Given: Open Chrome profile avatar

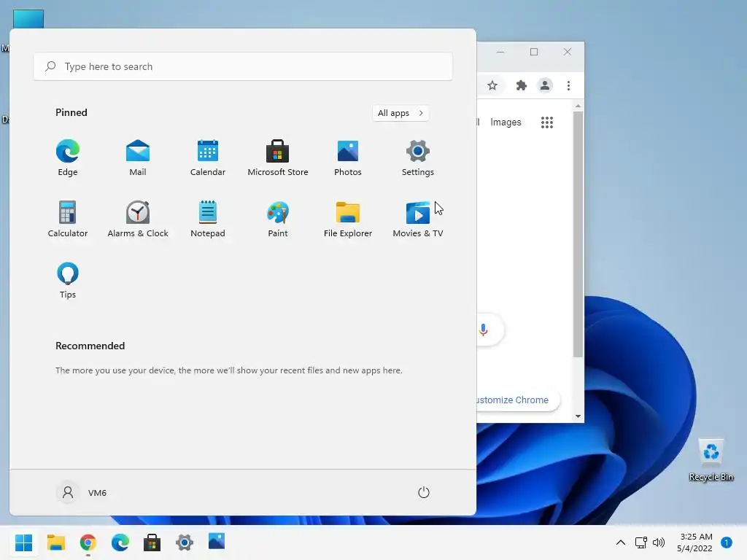Looking at the screenshot, I should tap(544, 86).
